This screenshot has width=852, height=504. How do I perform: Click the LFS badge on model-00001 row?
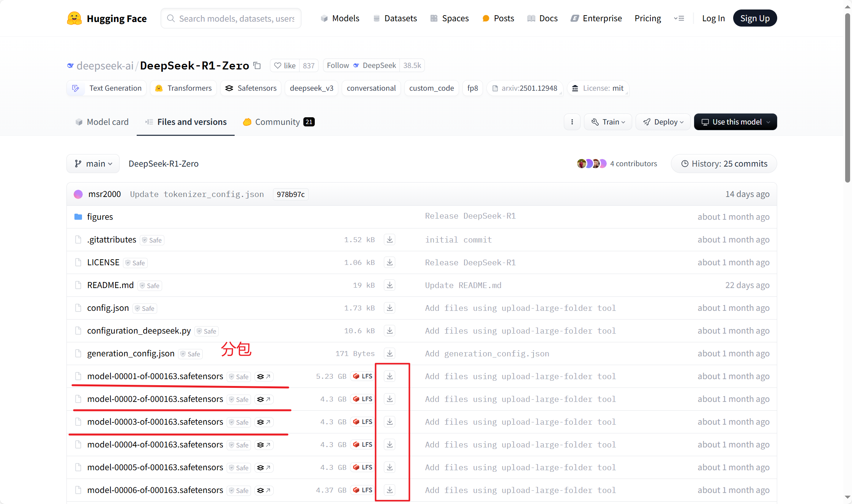[363, 376]
